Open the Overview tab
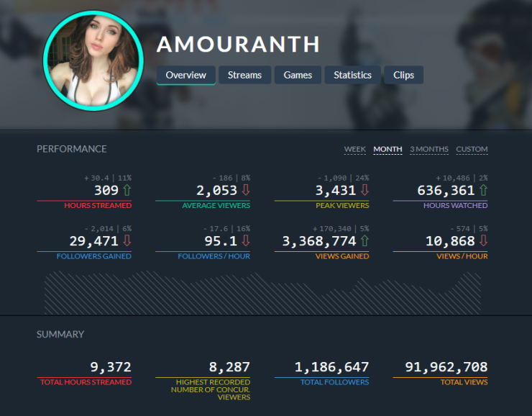 click(186, 75)
